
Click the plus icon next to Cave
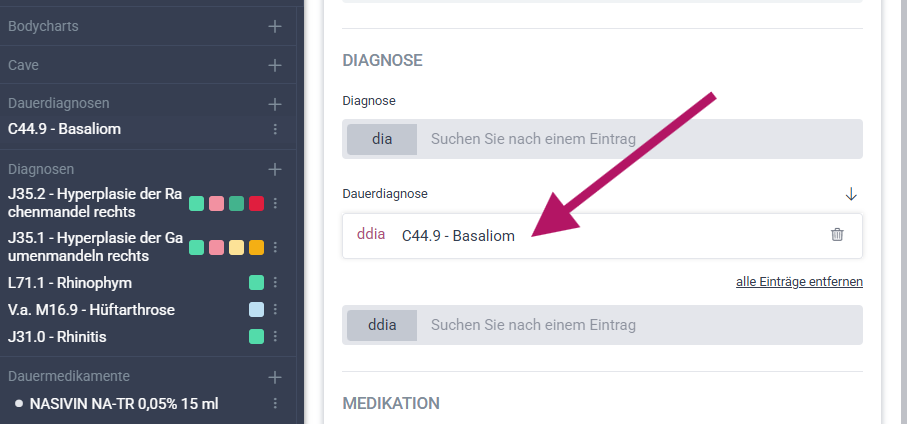pos(275,65)
